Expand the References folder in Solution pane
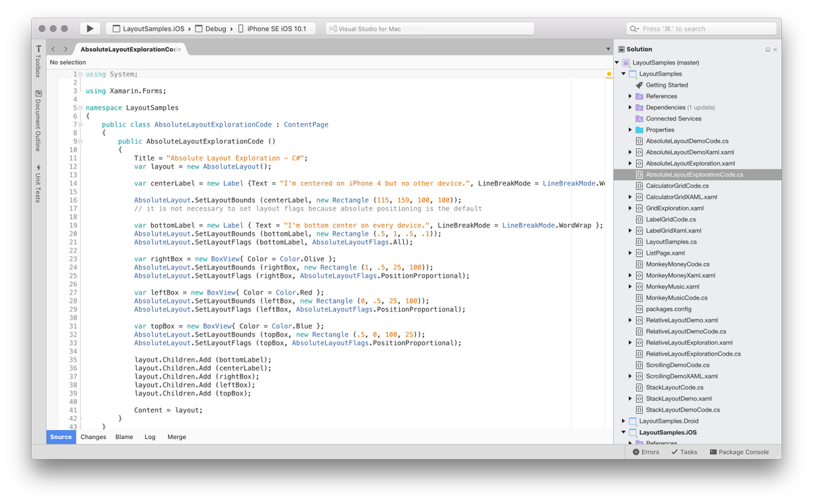Screen dimensions: 813x504 630,96
